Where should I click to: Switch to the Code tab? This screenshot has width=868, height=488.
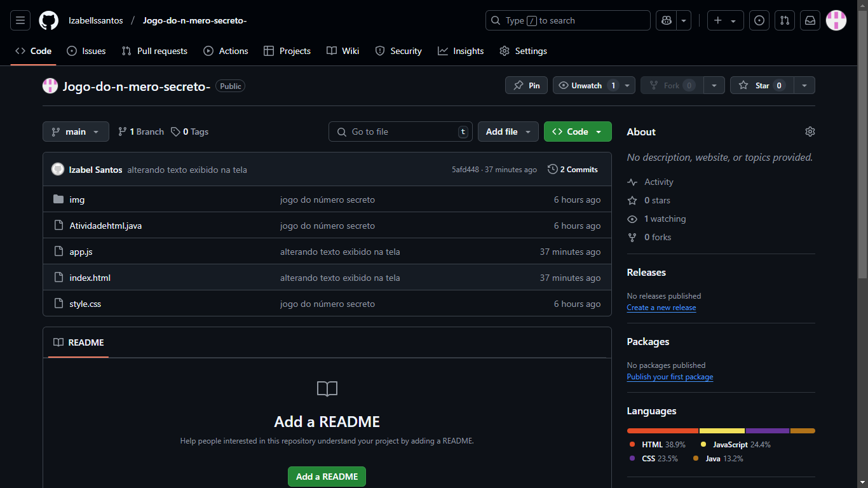[33, 51]
